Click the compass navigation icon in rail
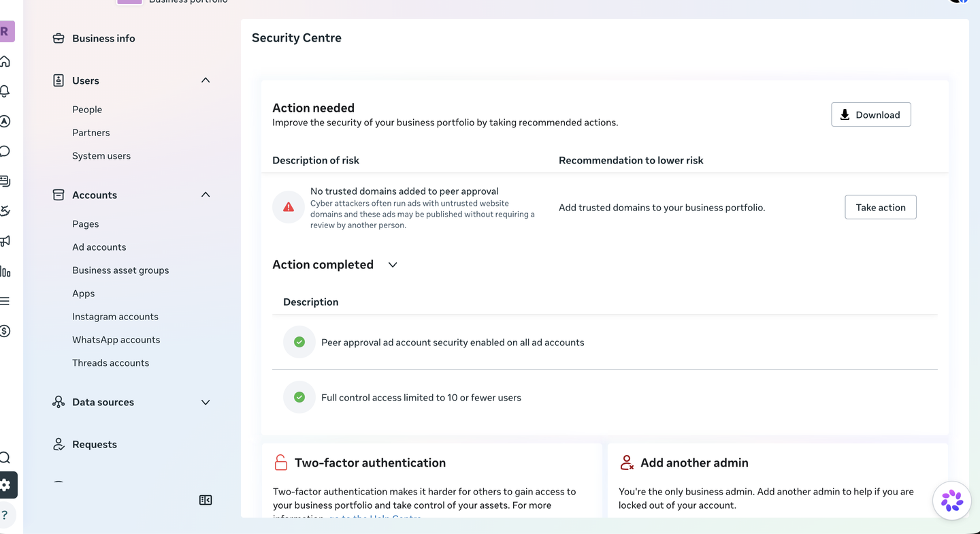The height and width of the screenshot is (534, 980). (5, 121)
